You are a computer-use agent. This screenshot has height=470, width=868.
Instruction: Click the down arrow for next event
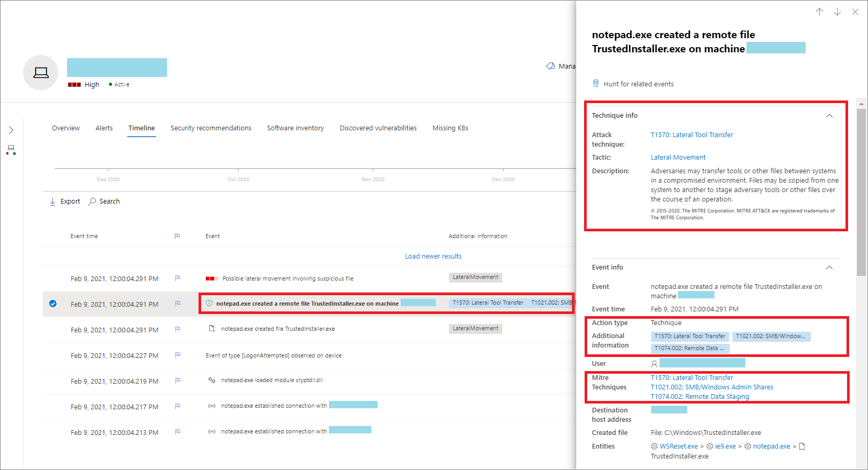[x=837, y=12]
